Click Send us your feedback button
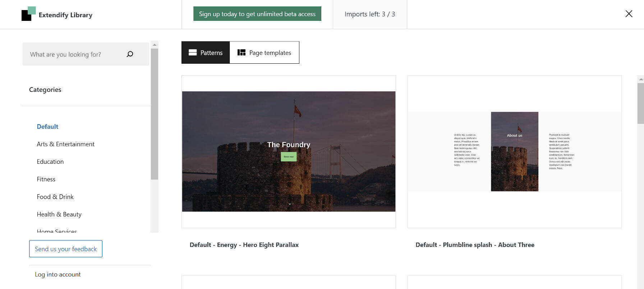The image size is (644, 289). 66,249
